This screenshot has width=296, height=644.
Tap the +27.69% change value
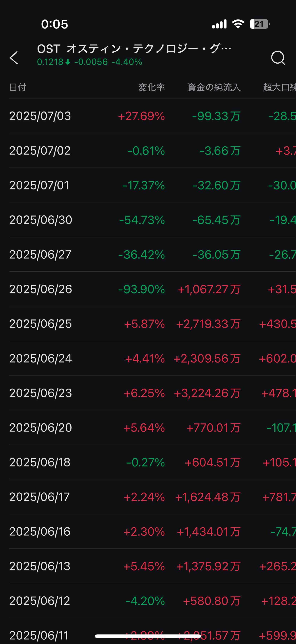click(141, 116)
